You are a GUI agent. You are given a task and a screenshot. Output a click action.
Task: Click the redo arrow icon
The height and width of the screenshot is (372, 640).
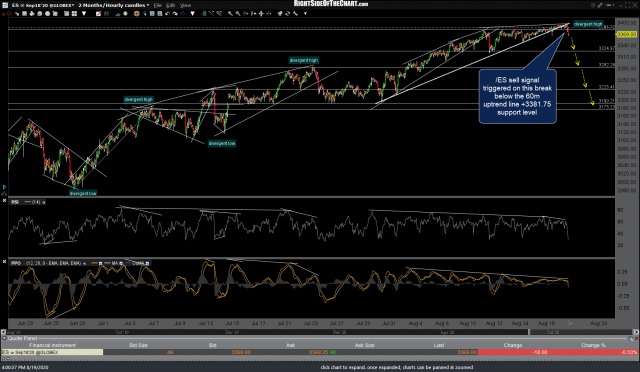[175, 14]
